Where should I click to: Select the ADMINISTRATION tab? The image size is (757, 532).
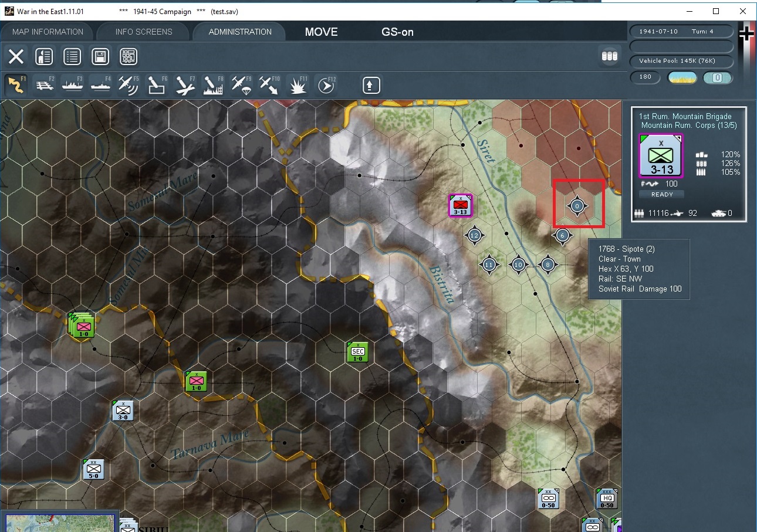240,32
